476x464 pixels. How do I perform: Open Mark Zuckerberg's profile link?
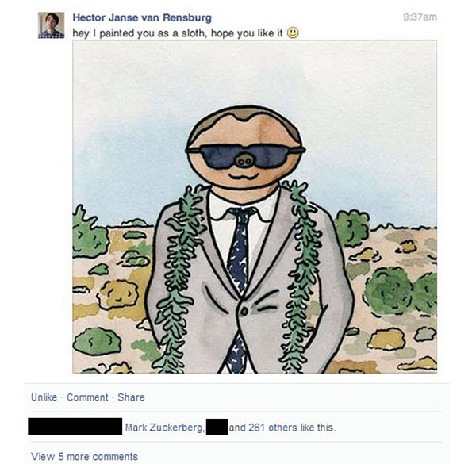tap(164, 428)
